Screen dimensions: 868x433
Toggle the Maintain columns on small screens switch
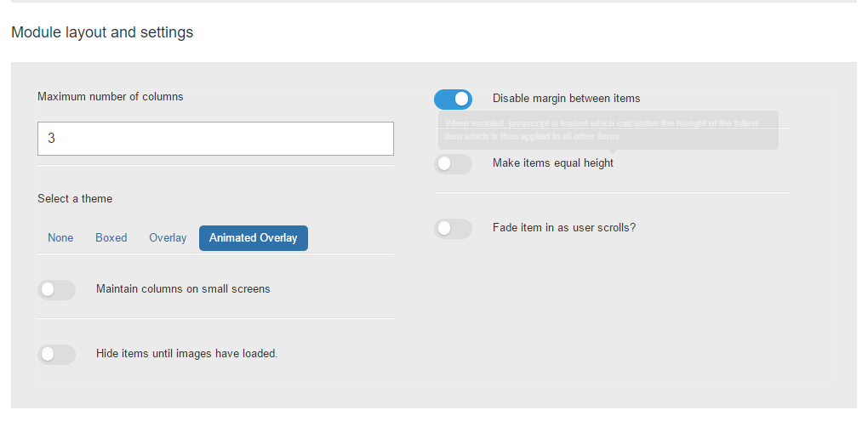pos(56,289)
